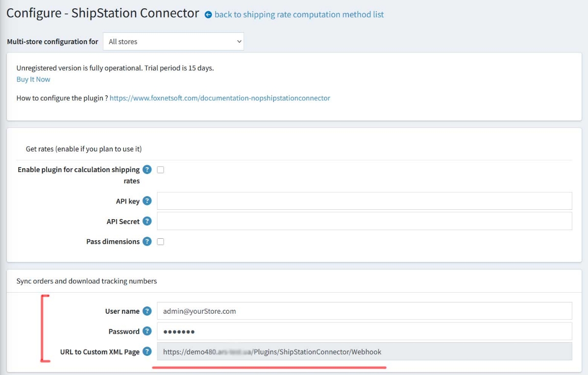Open the foxnetsoft documentation link
The height and width of the screenshot is (375, 588).
pyautogui.click(x=220, y=98)
